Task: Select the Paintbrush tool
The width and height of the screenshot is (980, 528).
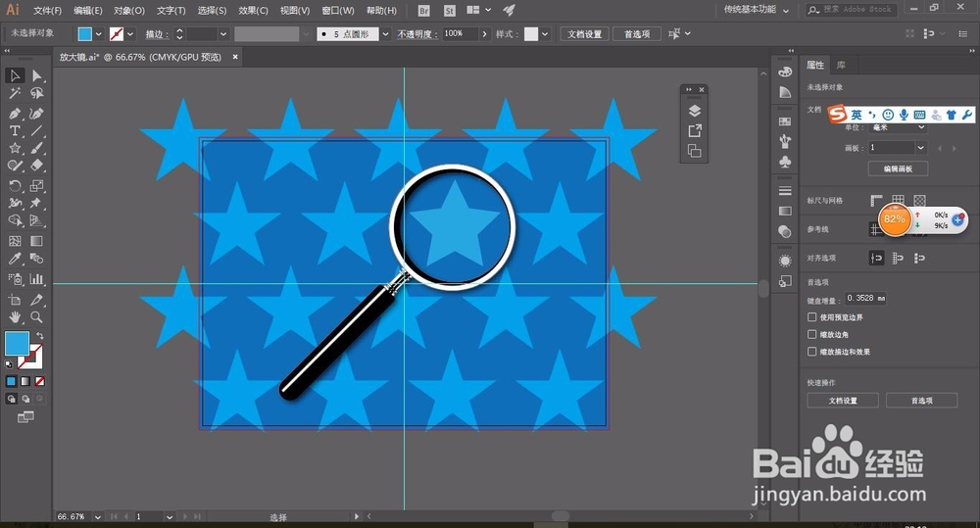Action: (37, 148)
